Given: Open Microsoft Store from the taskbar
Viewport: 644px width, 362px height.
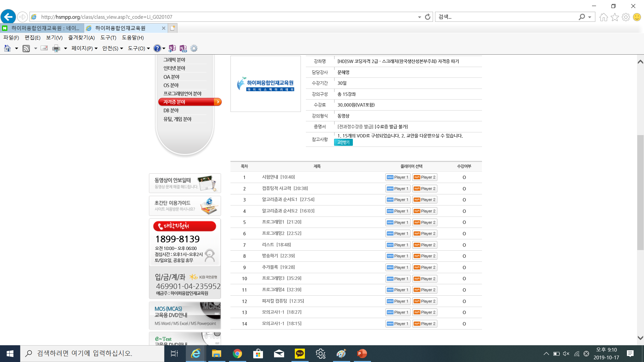Looking at the screenshot, I should tap(258, 354).
